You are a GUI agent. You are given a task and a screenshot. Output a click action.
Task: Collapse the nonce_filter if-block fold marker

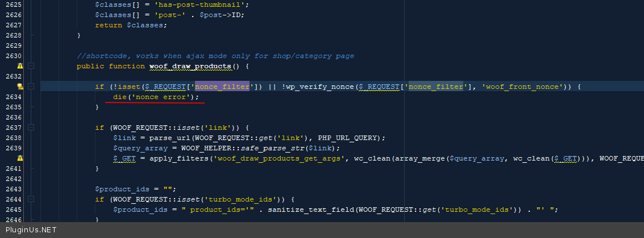(31, 87)
